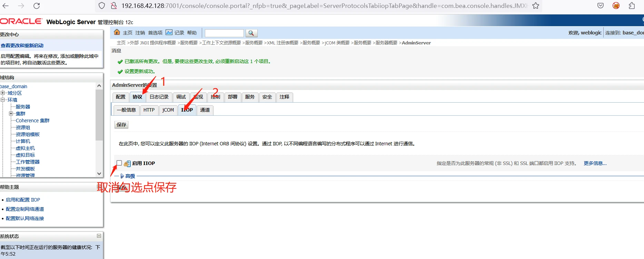This screenshot has height=259, width=644.
Task: Click the 更多信息 link
Action: (x=595, y=163)
